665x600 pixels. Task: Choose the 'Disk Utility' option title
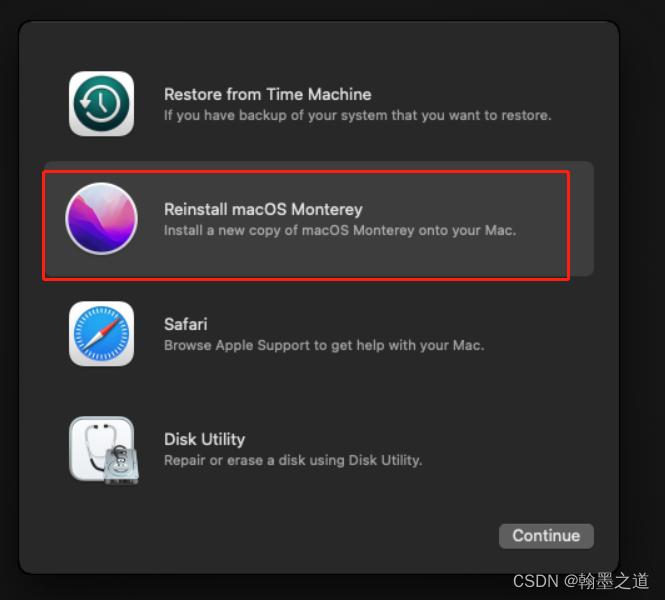click(x=204, y=439)
